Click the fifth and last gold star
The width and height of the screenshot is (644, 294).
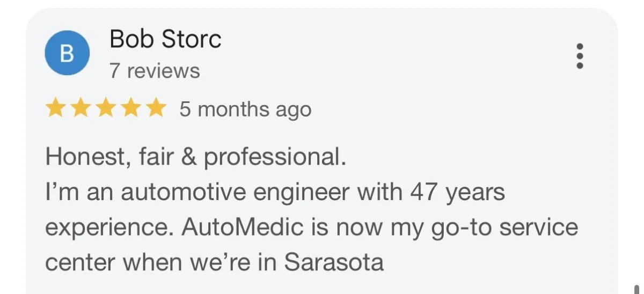[157, 109]
